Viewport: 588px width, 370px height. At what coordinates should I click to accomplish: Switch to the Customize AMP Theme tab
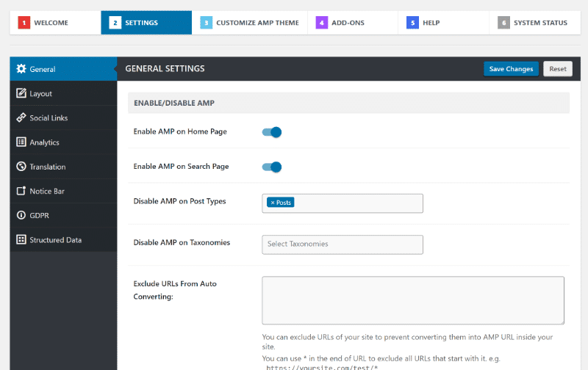(251, 23)
